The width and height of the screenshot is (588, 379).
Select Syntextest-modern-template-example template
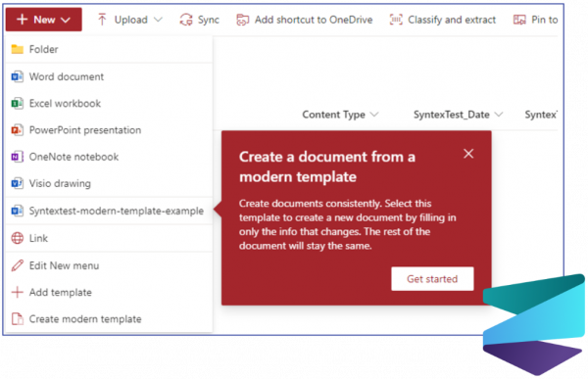point(109,211)
